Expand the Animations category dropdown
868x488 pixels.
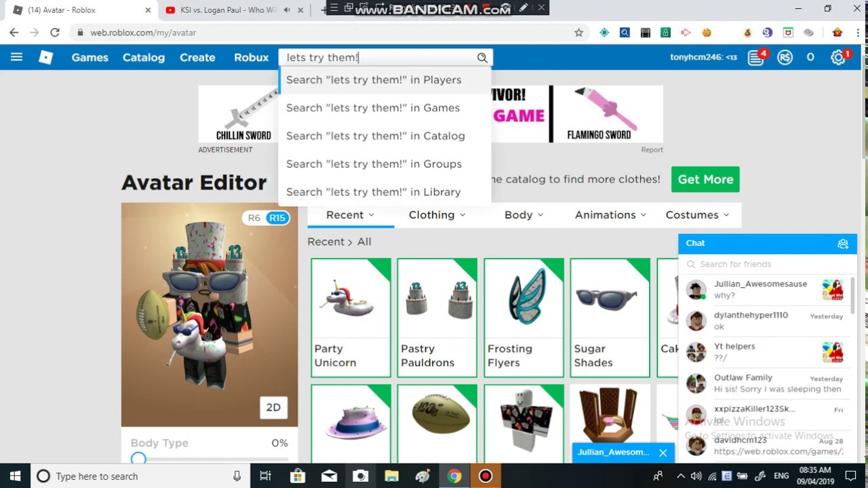[610, 215]
